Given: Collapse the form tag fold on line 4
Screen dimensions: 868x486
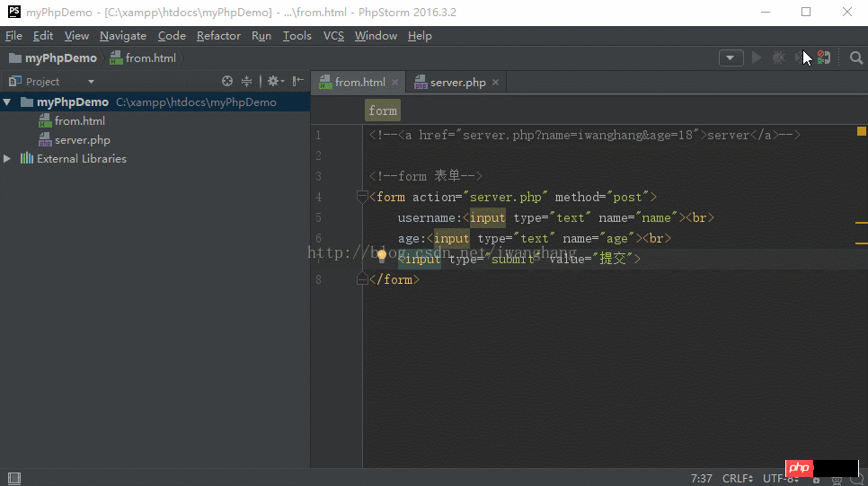Looking at the screenshot, I should pyautogui.click(x=361, y=197).
